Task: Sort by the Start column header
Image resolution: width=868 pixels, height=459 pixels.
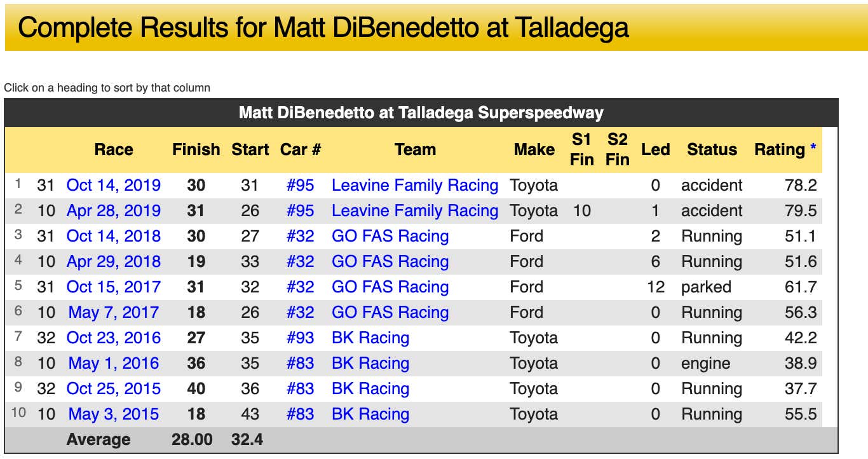Action: click(250, 149)
